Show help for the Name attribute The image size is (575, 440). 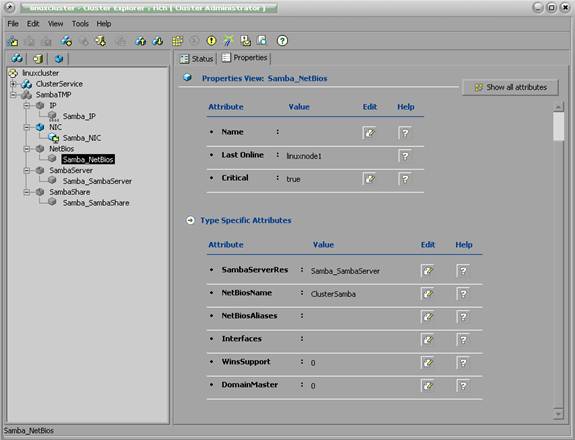click(x=405, y=133)
